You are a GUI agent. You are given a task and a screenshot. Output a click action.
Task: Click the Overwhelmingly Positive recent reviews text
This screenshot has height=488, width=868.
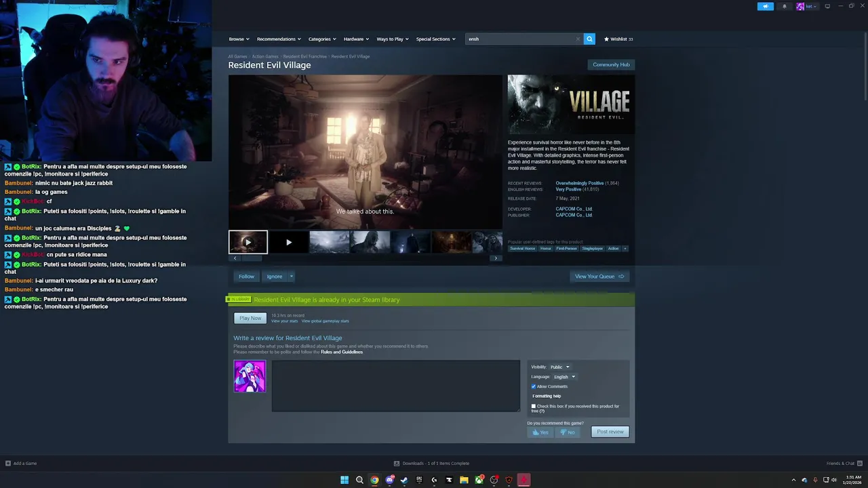(x=579, y=183)
